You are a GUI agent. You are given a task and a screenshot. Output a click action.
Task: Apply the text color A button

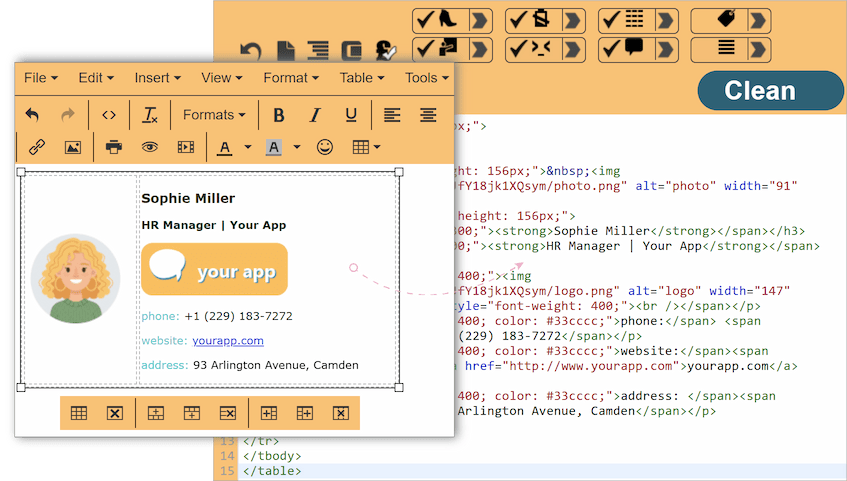tap(225, 148)
